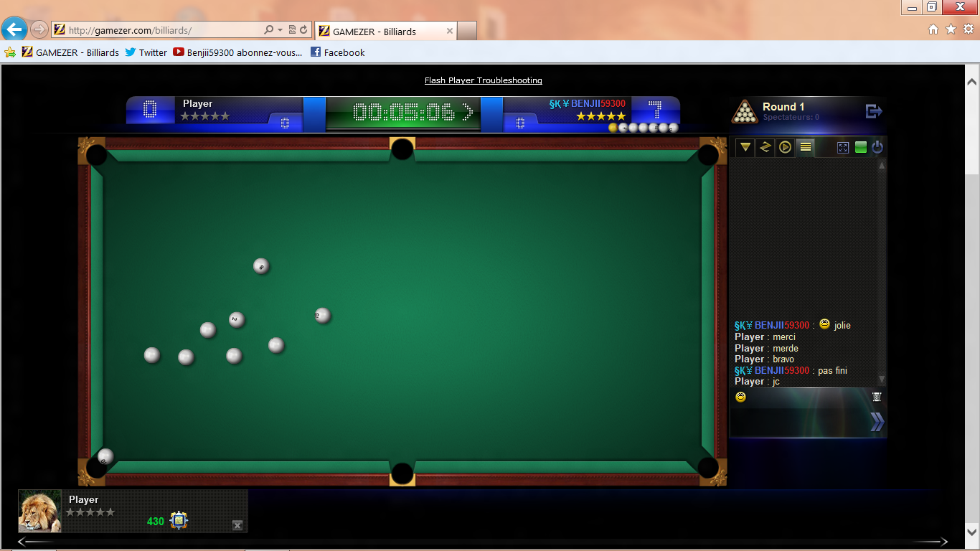Open the Facebook bookmark
Viewport: 980px width, 551px height.
[337, 52]
